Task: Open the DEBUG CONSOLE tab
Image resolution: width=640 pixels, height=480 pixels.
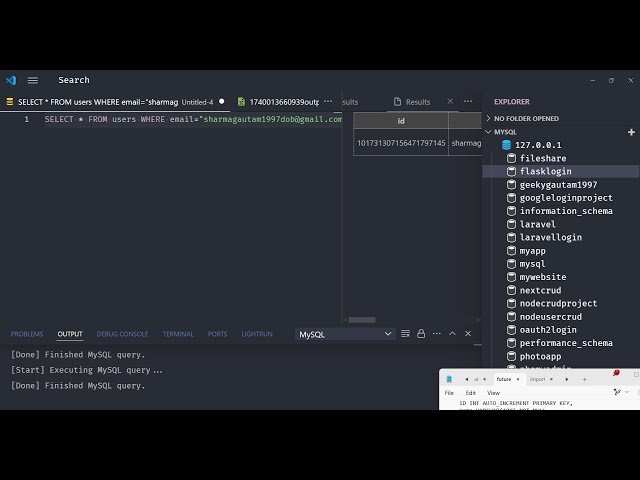Action: point(122,334)
